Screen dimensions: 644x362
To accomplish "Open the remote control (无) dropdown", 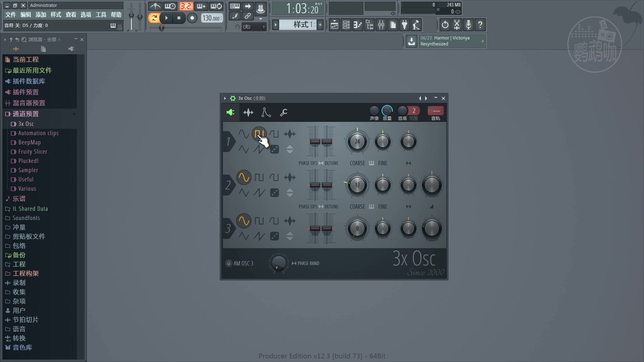I will point(254,27).
